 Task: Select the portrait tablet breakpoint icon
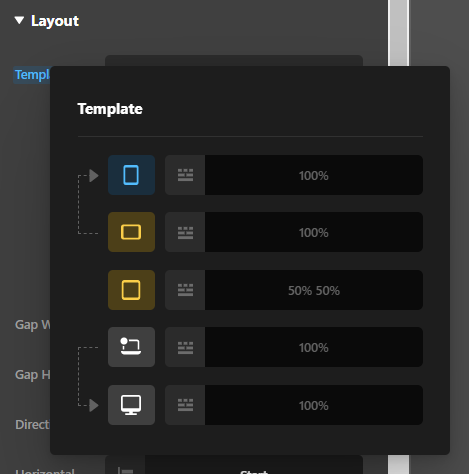[131, 175]
